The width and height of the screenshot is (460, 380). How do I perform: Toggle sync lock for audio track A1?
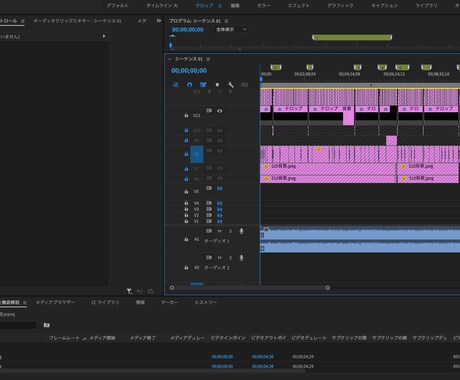tap(209, 231)
